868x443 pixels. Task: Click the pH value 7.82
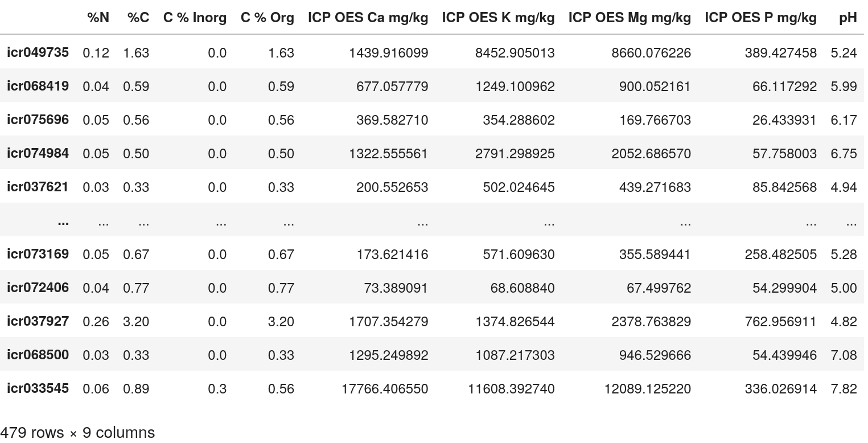844,389
